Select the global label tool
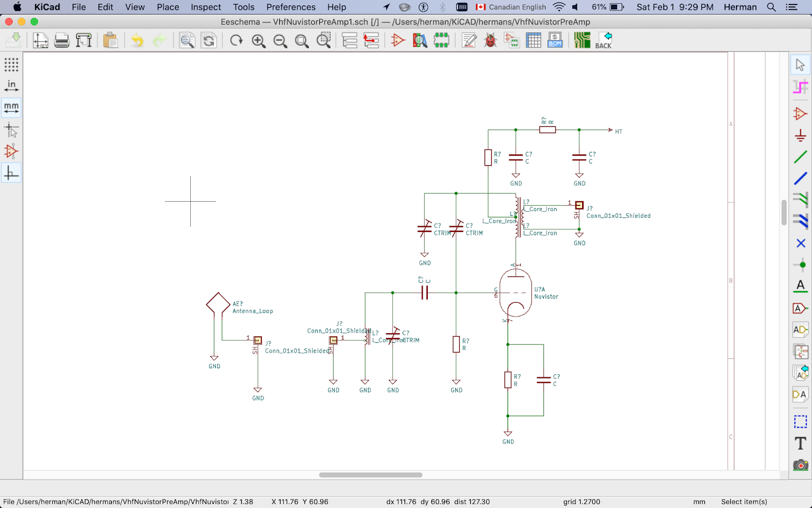 coord(800,308)
